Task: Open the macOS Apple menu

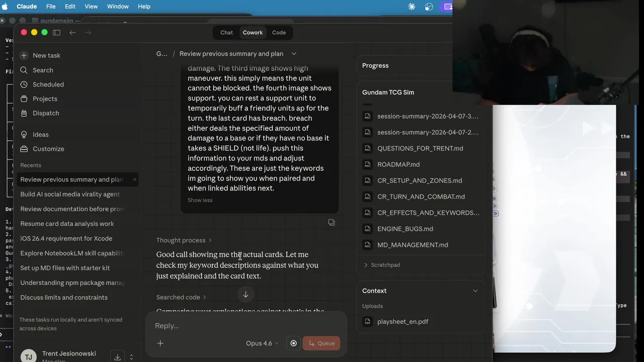Action: pyautogui.click(x=6, y=7)
